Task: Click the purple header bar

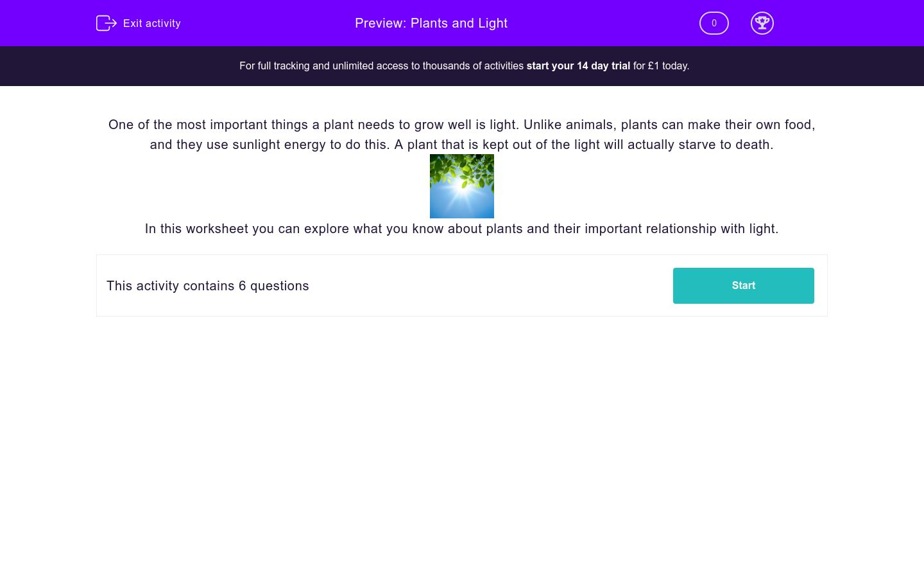Action: pyautogui.click(x=289, y=23)
